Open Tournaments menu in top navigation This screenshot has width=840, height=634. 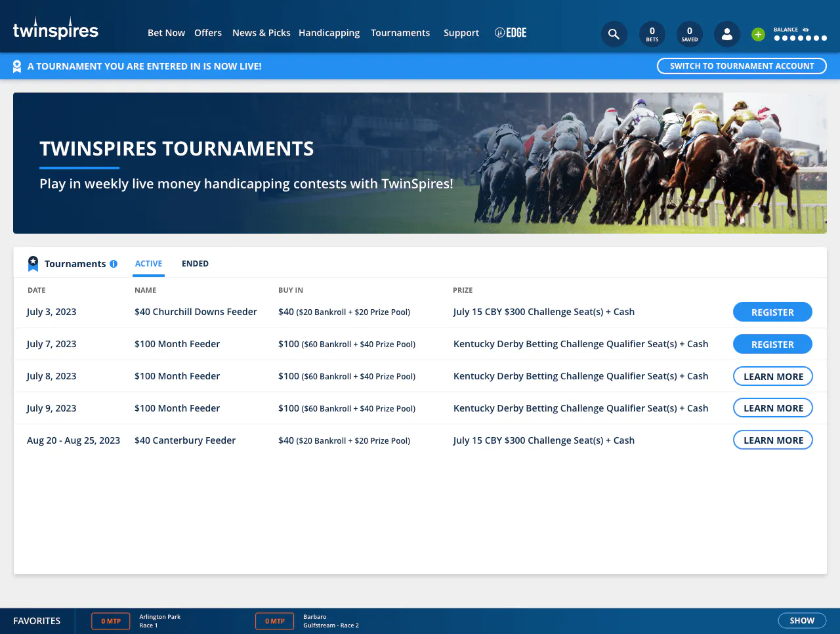(400, 33)
